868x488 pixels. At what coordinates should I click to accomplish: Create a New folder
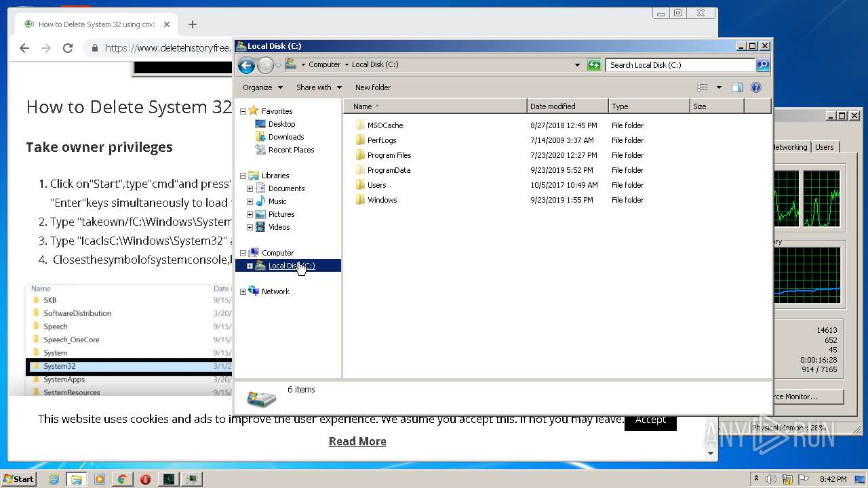coord(373,87)
